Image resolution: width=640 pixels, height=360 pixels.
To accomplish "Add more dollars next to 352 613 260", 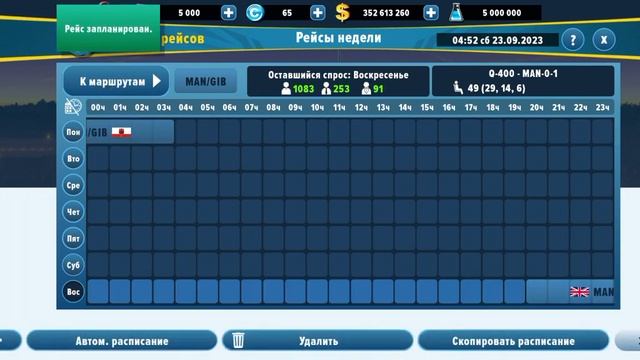I will [x=431, y=13].
